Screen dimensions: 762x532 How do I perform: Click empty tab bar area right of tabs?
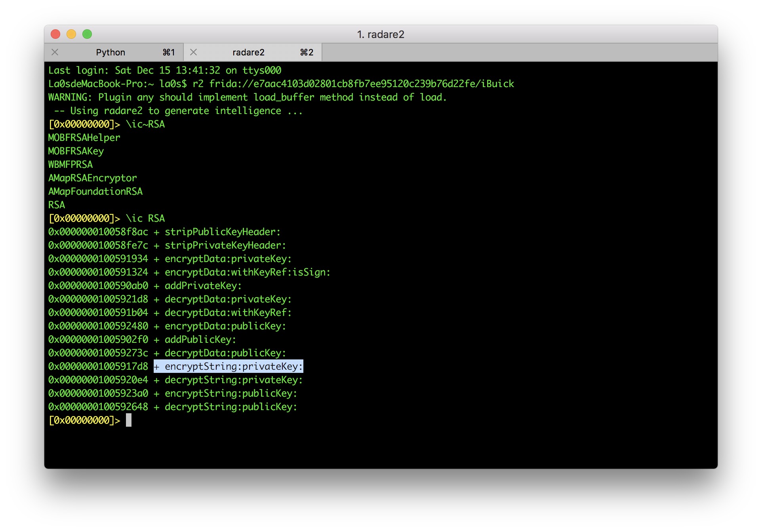[515, 52]
